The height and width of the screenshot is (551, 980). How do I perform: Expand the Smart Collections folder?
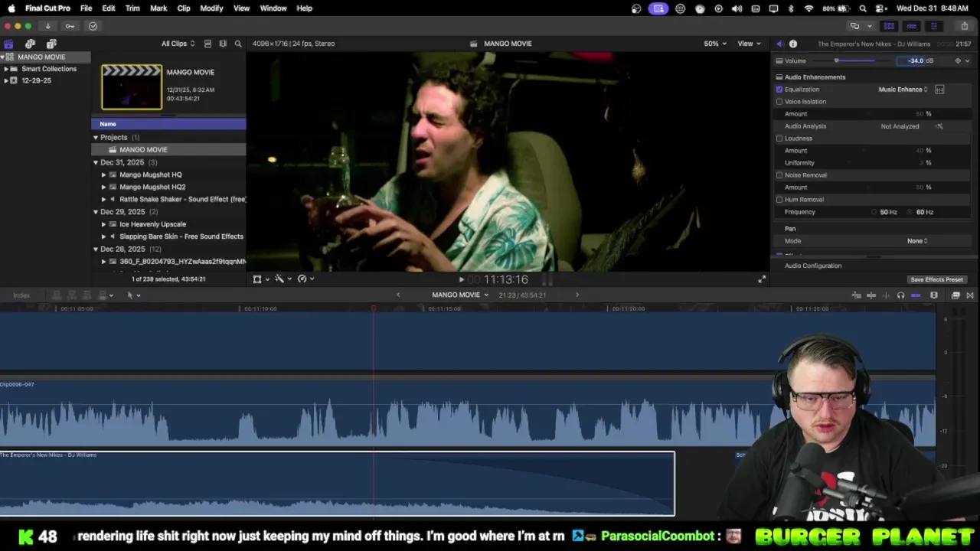[6, 69]
